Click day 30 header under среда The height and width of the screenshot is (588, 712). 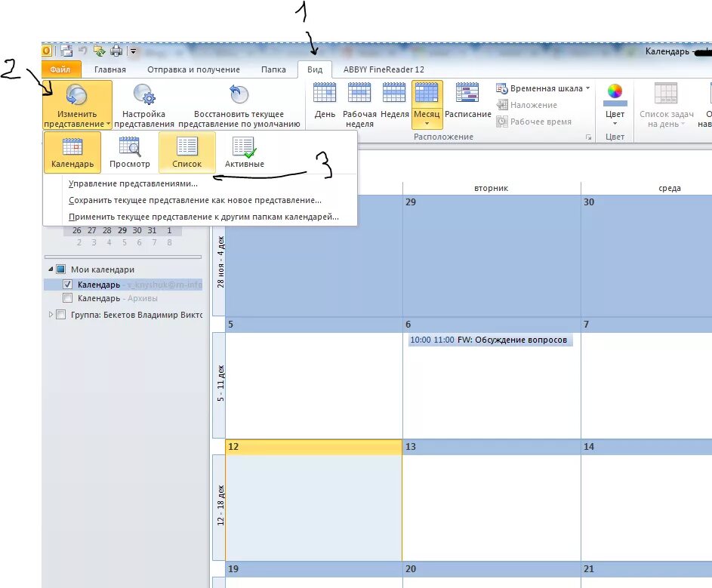point(646,202)
